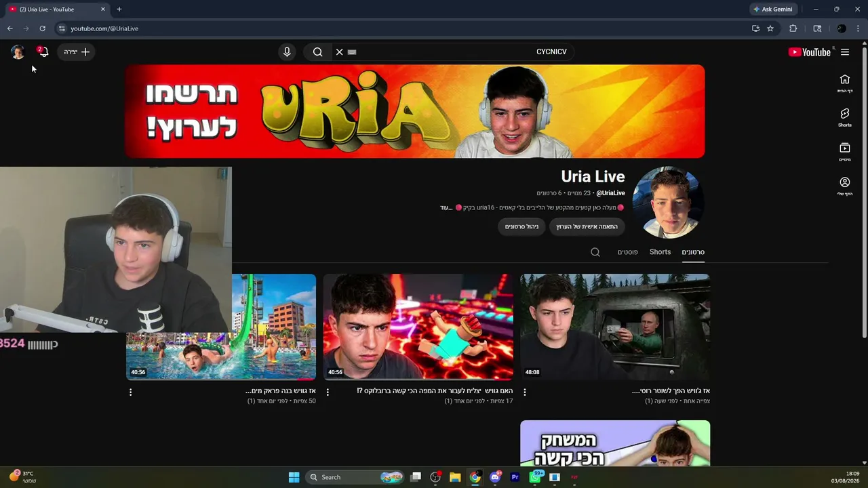
Task: Open the Roblox lava map video thumbnail
Action: [418, 327]
